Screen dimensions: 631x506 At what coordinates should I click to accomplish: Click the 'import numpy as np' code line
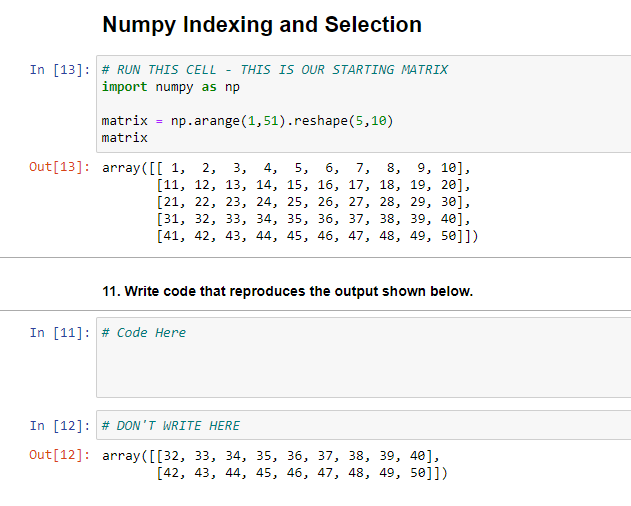(x=171, y=87)
